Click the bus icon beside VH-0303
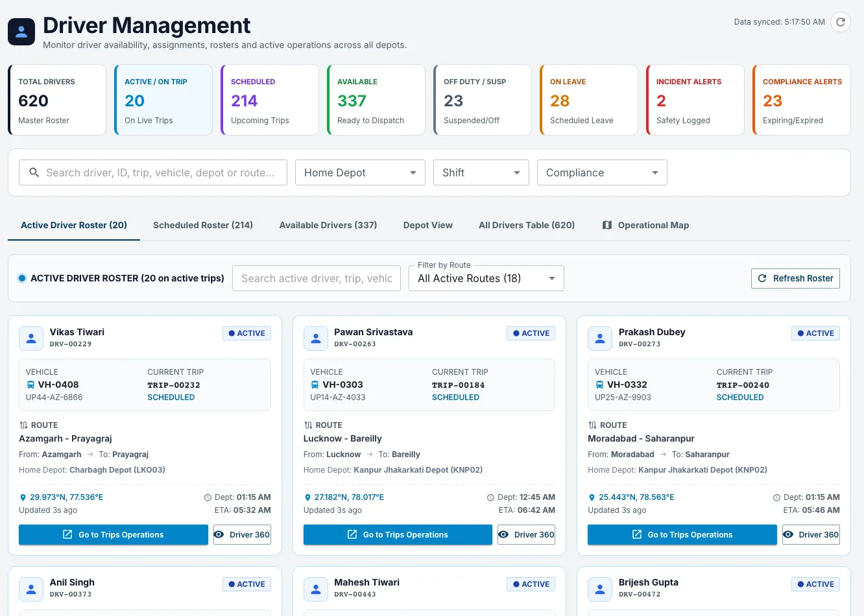 [x=315, y=385]
